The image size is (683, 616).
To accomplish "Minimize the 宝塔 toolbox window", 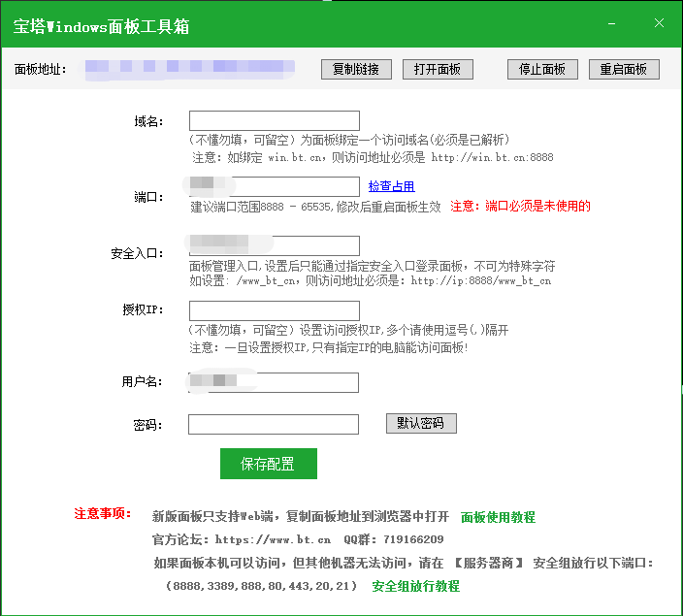I will 611,23.
